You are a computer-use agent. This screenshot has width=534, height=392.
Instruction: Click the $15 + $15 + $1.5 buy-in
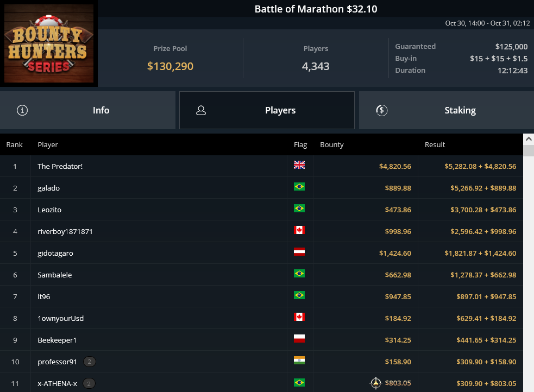pyautogui.click(x=499, y=59)
